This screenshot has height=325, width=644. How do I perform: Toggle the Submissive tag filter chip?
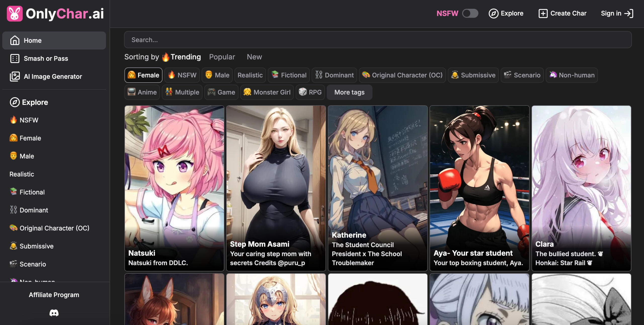[x=473, y=75]
